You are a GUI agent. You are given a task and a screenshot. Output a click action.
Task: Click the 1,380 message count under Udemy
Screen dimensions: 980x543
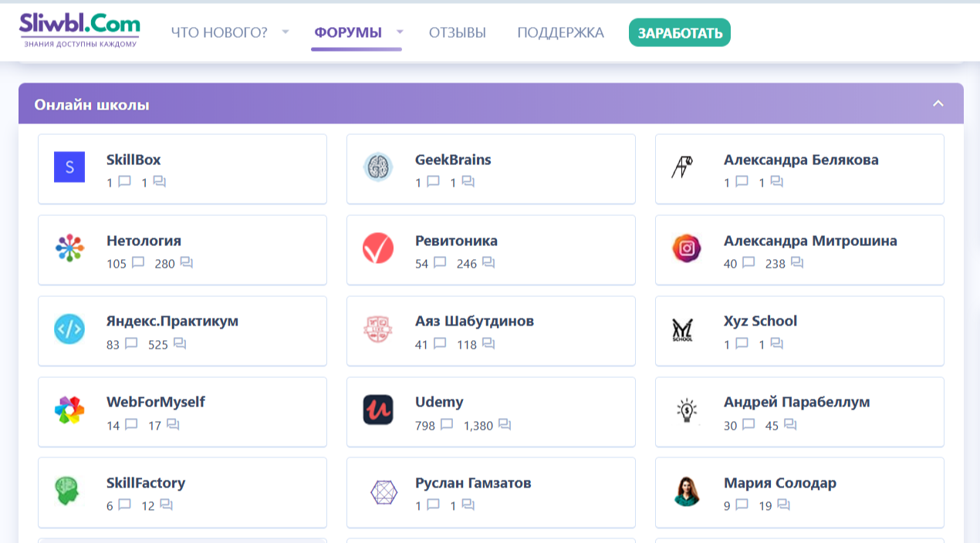[x=478, y=426]
